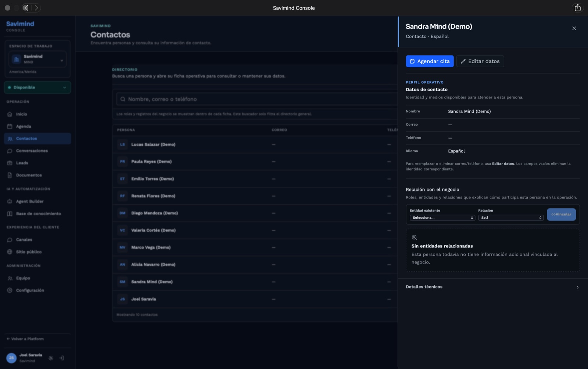Viewport: 588px width, 369px height.
Task: Select the Diego Mendoza (Demo) row
Action: click(255, 213)
